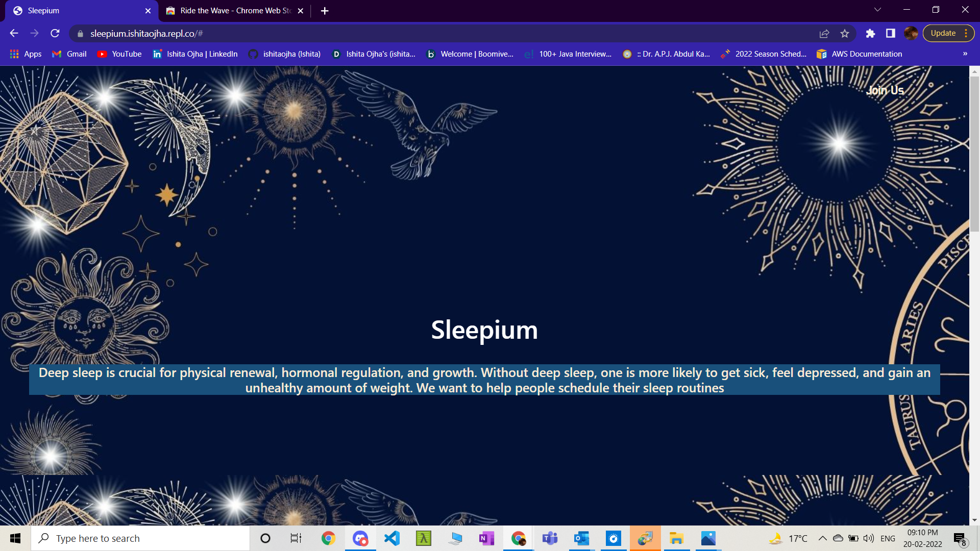Open the Gmail bookmark
The height and width of the screenshot is (551, 980).
(x=69, y=54)
